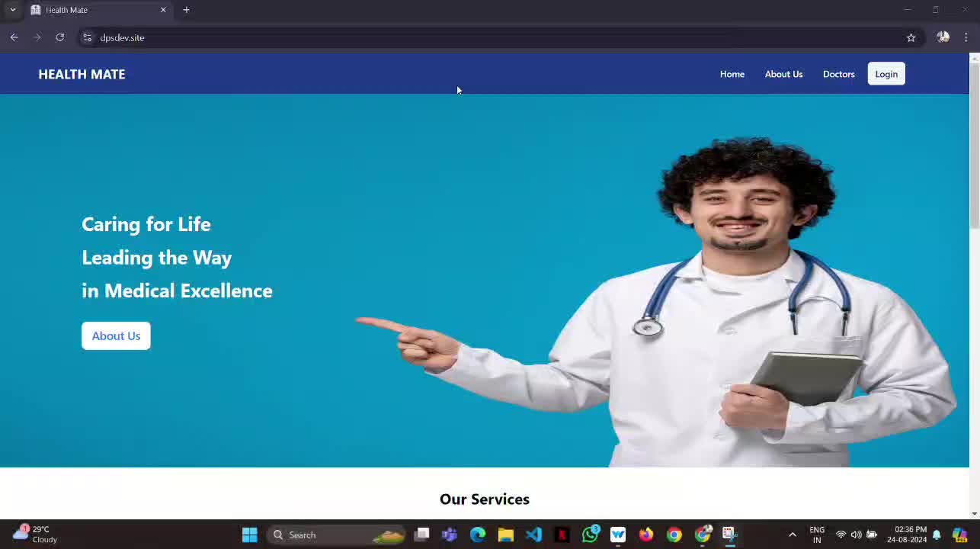This screenshot has width=980, height=549.
Task: Click the "Caring for Life" headline text
Action: (x=146, y=224)
